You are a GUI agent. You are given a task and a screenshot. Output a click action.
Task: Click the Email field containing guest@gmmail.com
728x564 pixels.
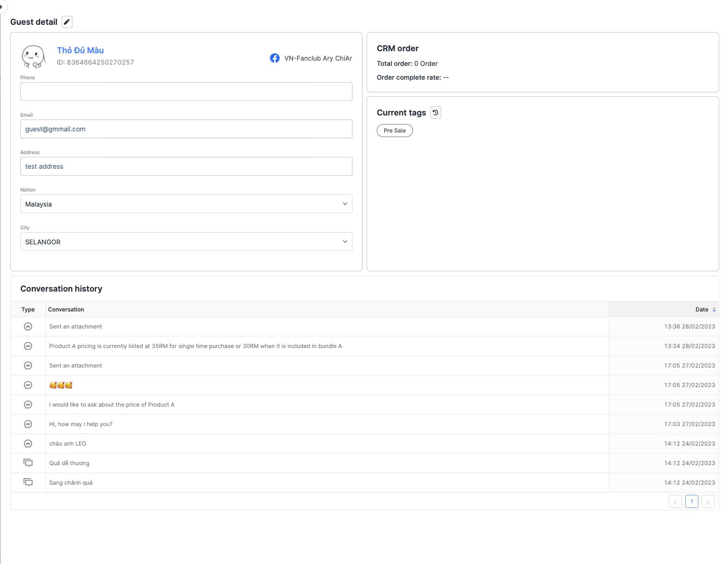point(186,129)
